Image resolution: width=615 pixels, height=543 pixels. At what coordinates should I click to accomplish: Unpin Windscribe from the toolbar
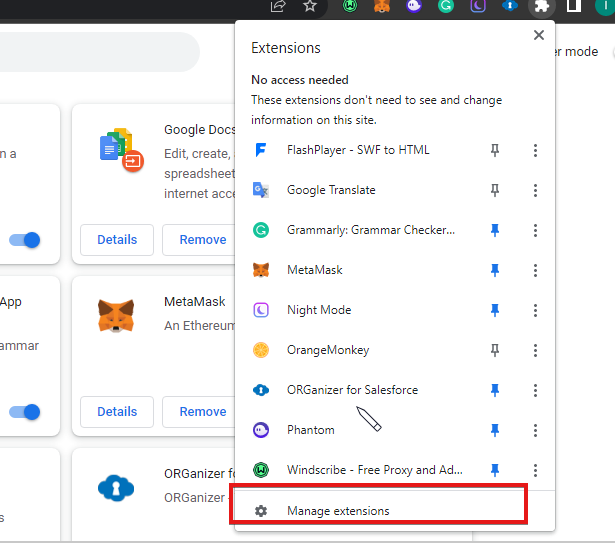click(495, 470)
